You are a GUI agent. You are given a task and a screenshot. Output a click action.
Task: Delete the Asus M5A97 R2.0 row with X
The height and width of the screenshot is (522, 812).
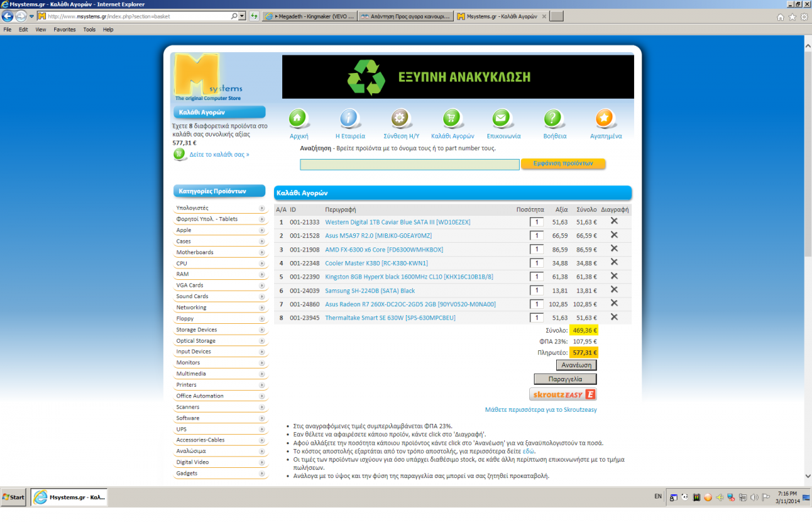coord(614,235)
